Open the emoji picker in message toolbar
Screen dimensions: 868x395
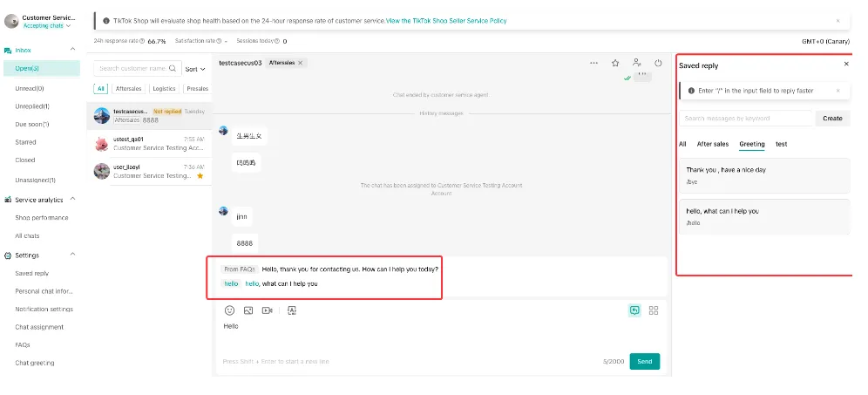229,310
